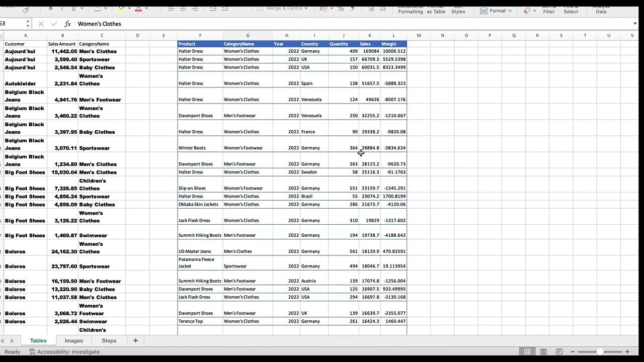
Task: Open font colour dropdown arrow
Action: coord(146,9)
